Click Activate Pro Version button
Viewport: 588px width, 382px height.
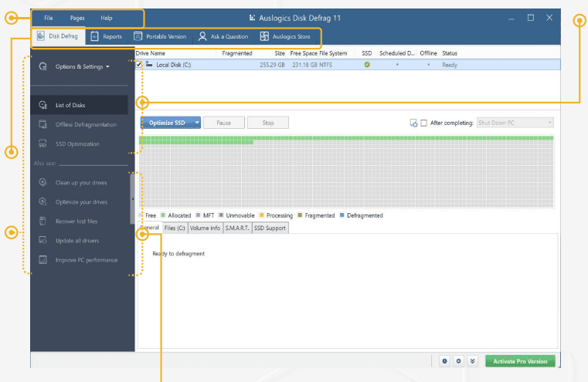pos(520,361)
